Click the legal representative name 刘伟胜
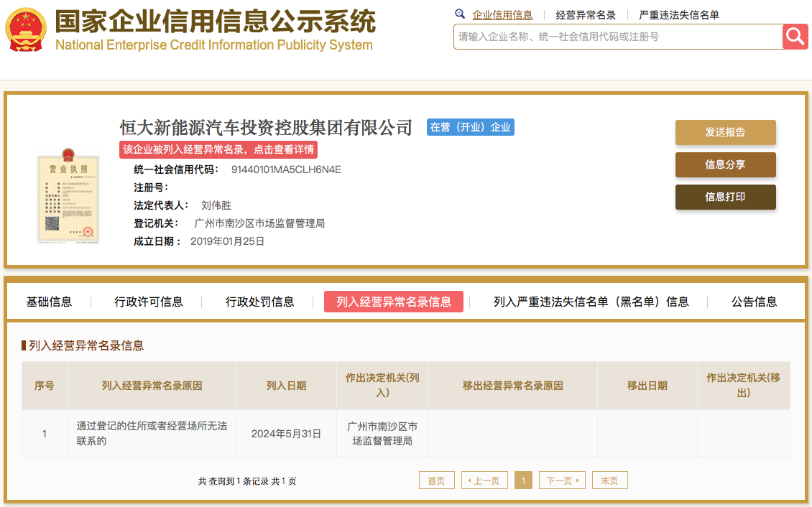The height and width of the screenshot is (507, 812). [216, 205]
